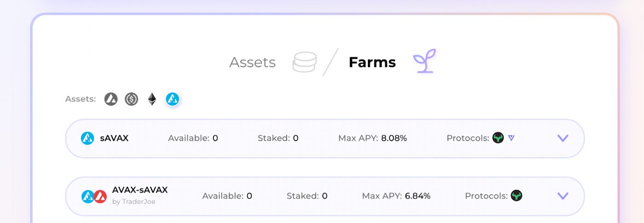Click the bull protocol icon in AVAX-sAVAX row
The width and height of the screenshot is (644, 223).
click(x=517, y=195)
